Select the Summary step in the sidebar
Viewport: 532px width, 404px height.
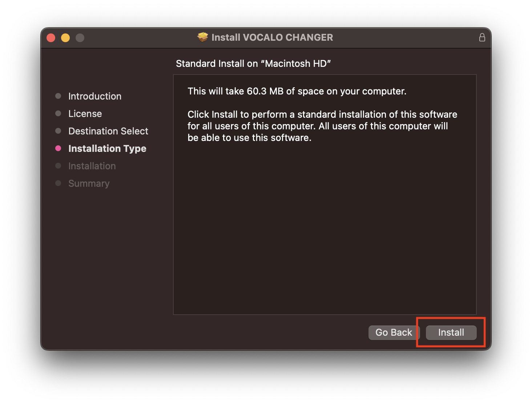(x=89, y=183)
